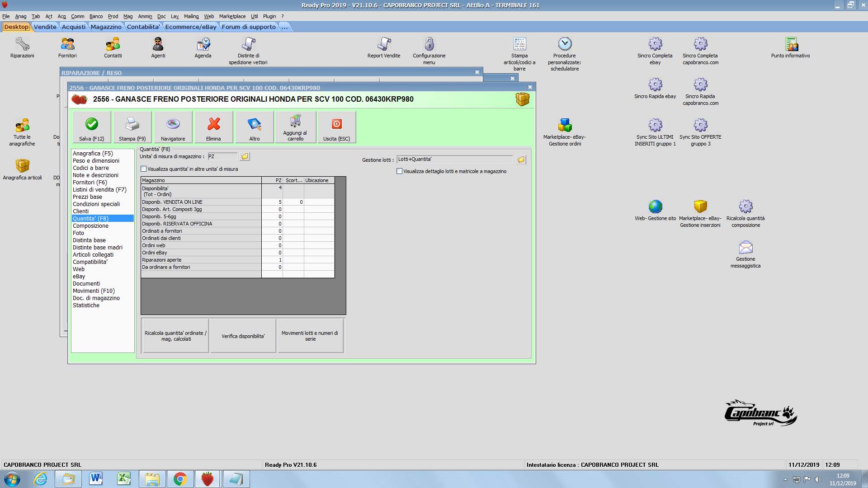Open the Configurazione menu icon
The image size is (868, 488).
point(429,51)
